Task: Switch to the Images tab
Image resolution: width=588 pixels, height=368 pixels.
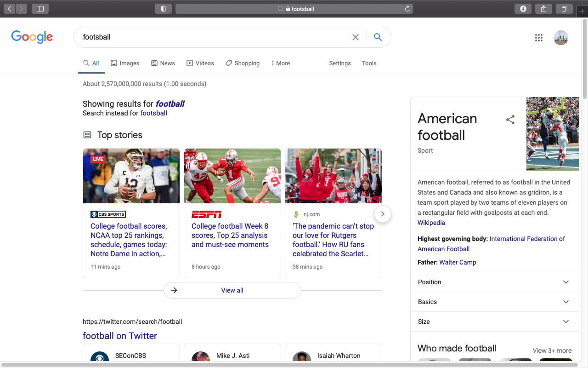Action: pos(125,63)
